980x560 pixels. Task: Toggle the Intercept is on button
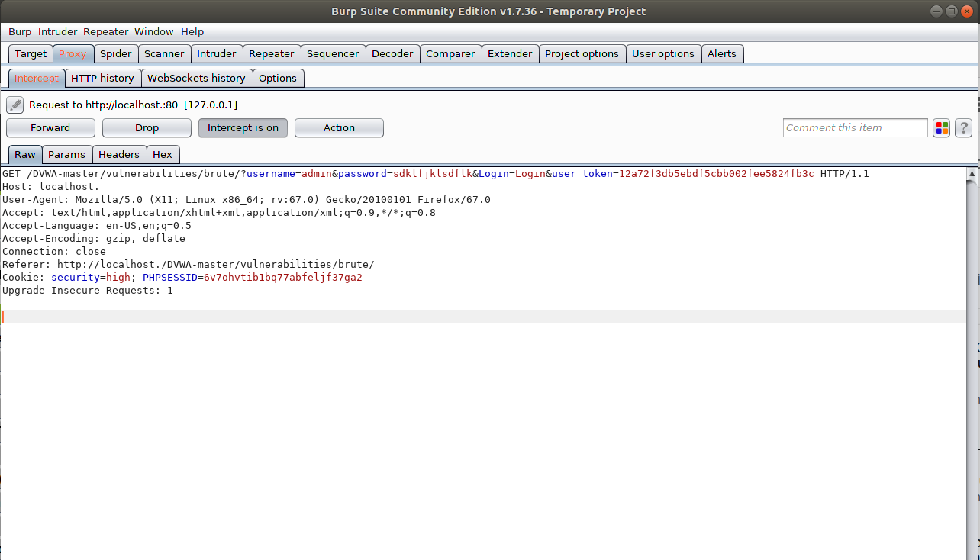coord(243,128)
